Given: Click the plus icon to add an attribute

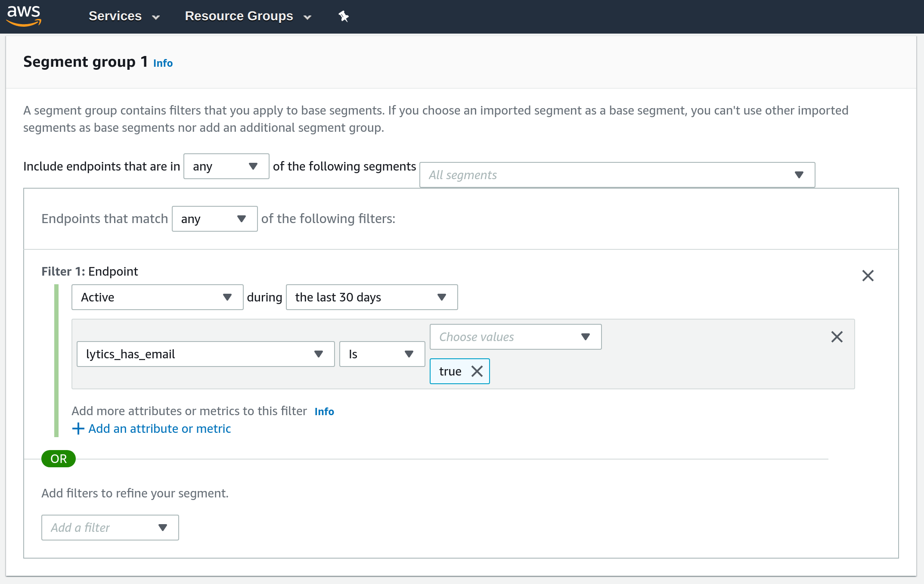Looking at the screenshot, I should [x=78, y=429].
